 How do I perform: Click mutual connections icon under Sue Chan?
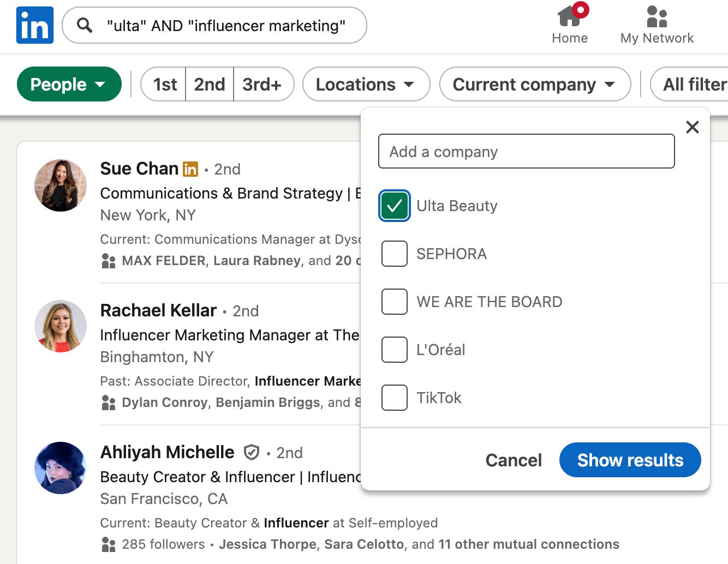[x=109, y=261]
